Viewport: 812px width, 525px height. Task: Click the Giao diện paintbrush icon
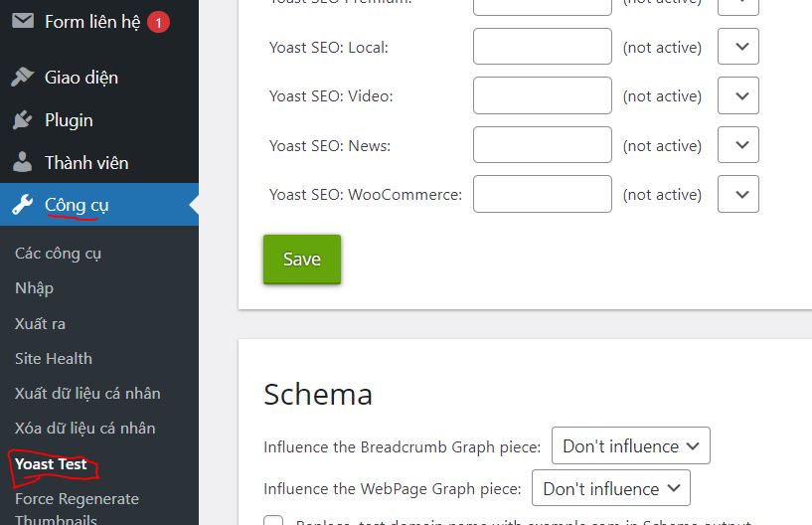[22, 77]
